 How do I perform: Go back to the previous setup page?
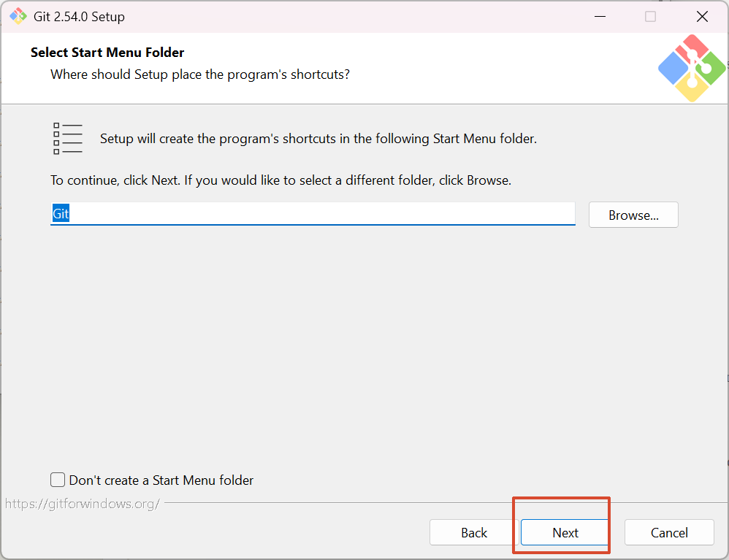(x=473, y=532)
